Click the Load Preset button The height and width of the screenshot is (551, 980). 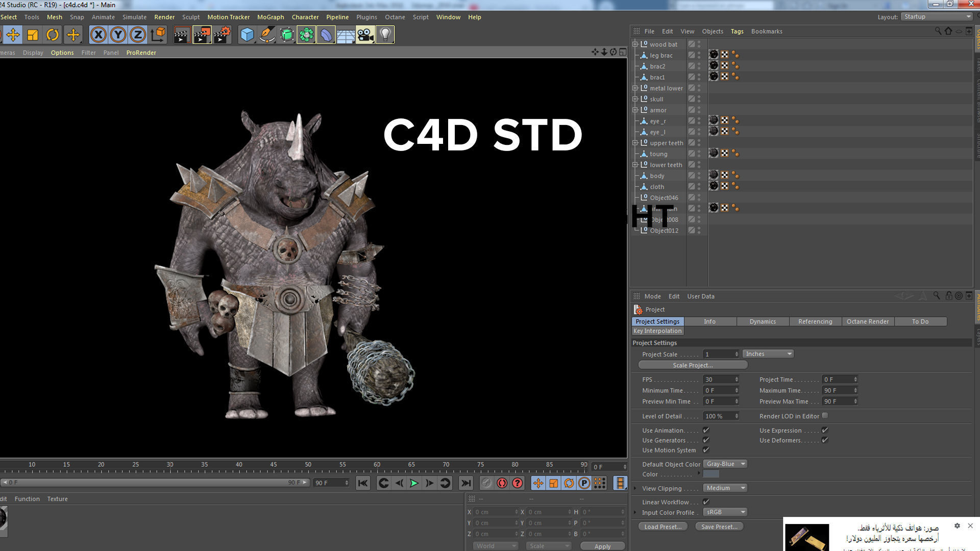(x=663, y=527)
